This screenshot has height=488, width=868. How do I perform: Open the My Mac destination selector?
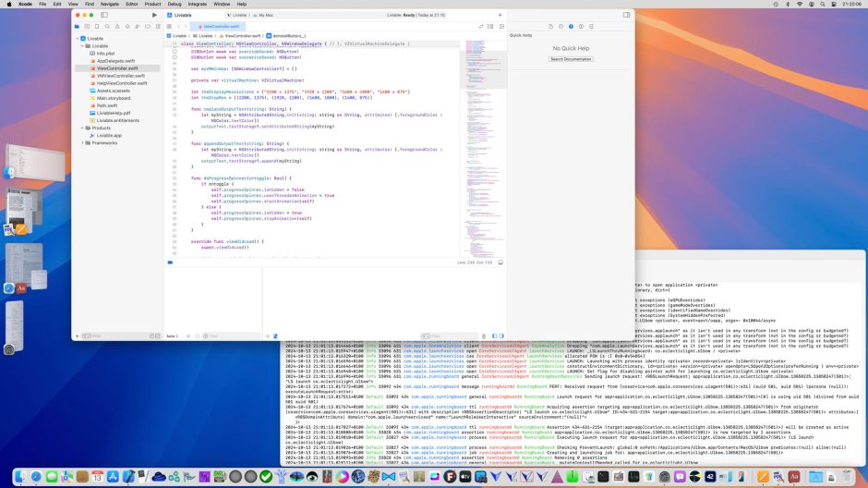263,15
